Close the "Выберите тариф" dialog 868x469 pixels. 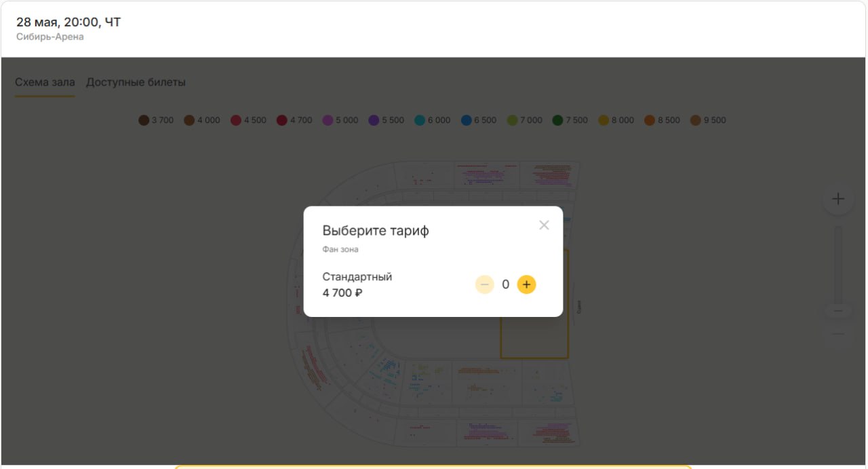coord(544,225)
